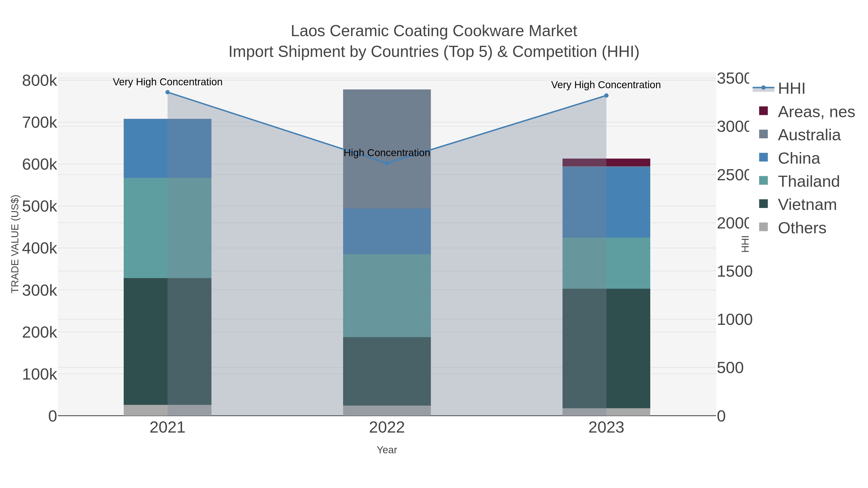Click the Laos Ceramic Coating Cookware Market title
This screenshot has width=868, height=488.
tap(434, 31)
